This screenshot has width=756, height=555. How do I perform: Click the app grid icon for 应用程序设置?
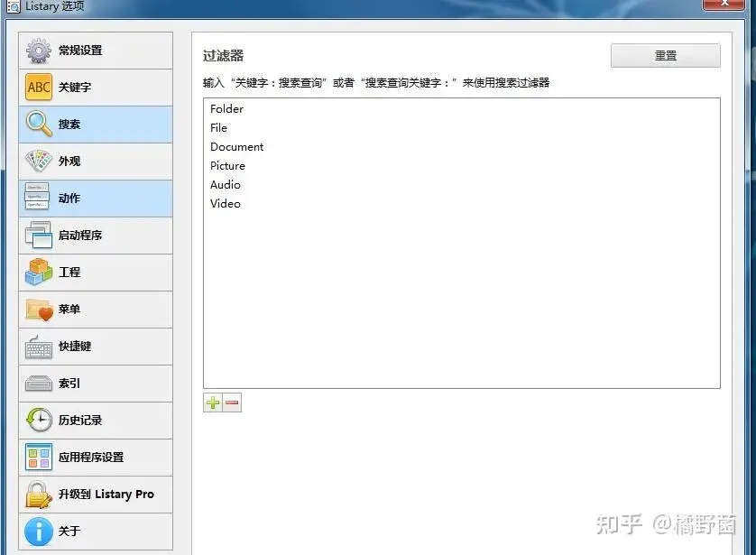coord(39,458)
